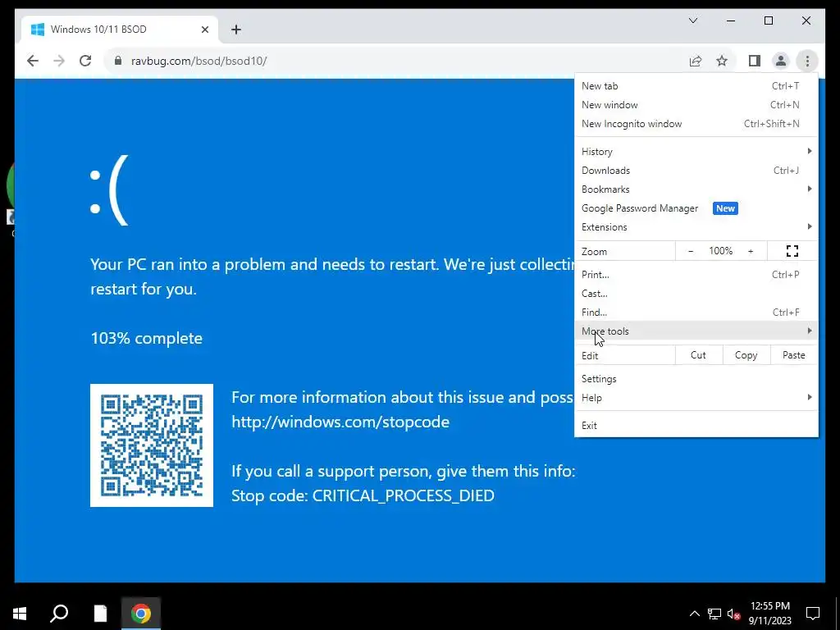Open Downloads from the menu
The height and width of the screenshot is (630, 840).
(x=696, y=171)
